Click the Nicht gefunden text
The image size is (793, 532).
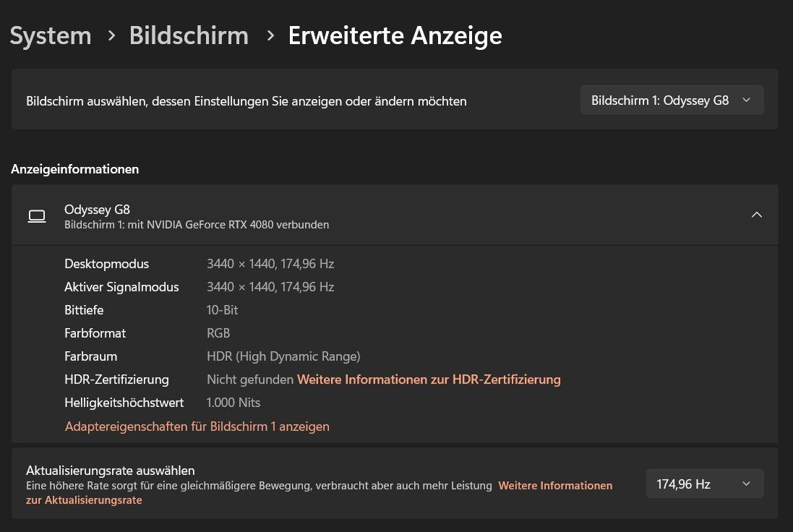(x=250, y=379)
